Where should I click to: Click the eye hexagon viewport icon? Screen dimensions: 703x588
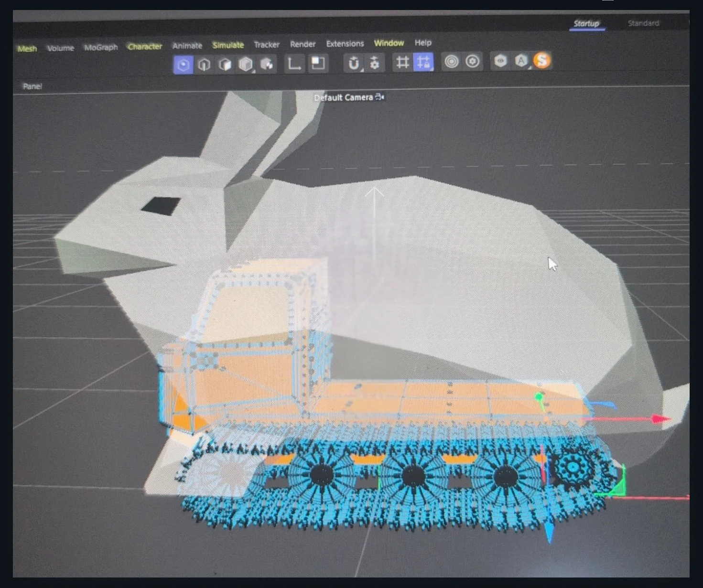500,61
